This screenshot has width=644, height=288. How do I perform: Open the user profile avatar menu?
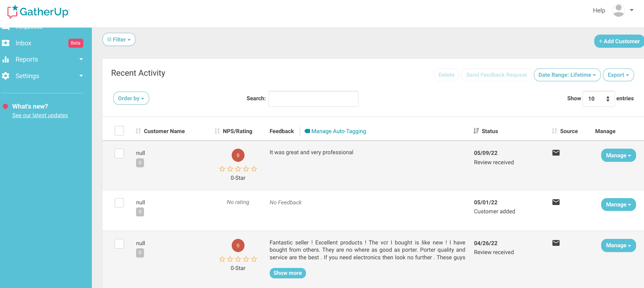click(618, 10)
